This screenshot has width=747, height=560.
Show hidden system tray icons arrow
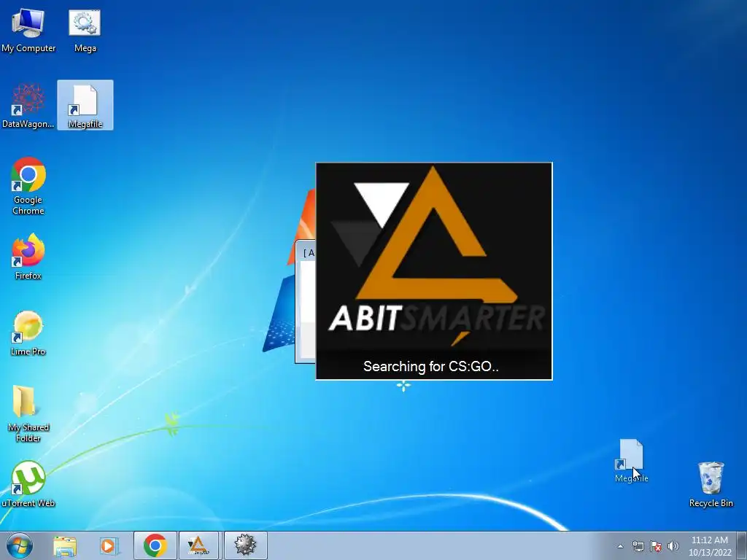620,546
